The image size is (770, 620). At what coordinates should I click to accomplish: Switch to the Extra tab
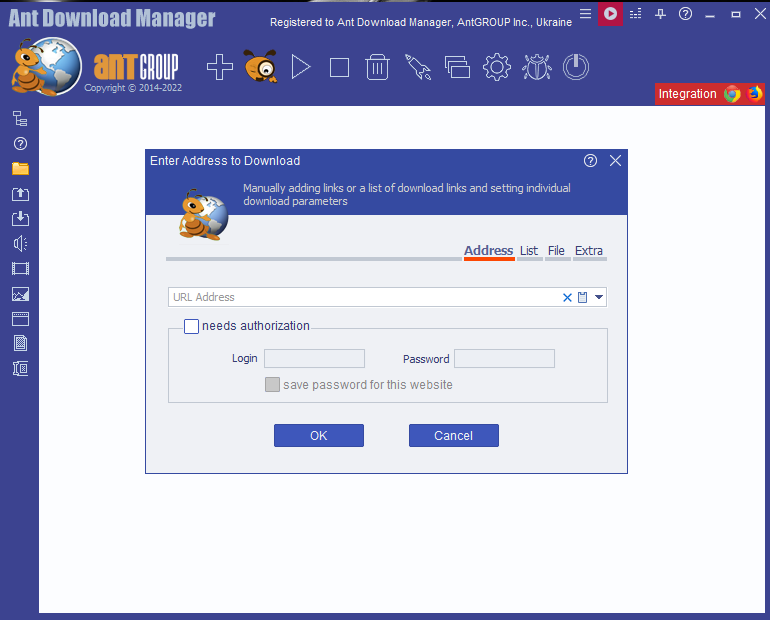point(589,251)
